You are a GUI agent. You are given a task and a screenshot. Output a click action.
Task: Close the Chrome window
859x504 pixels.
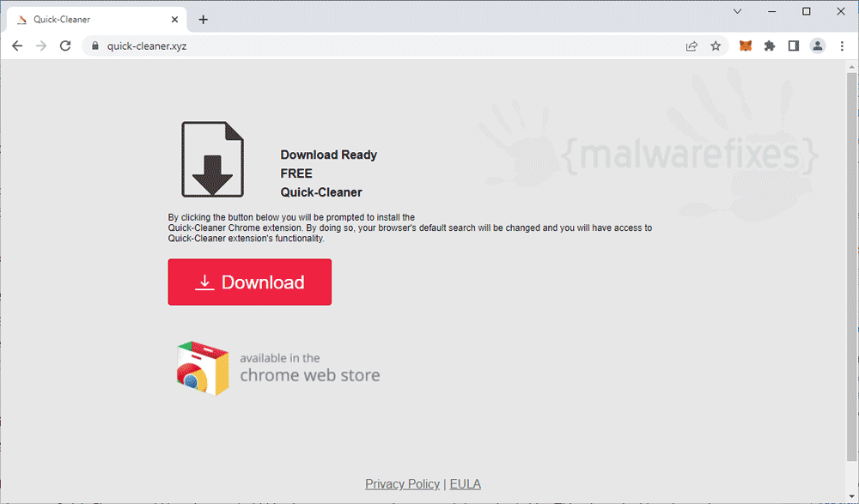point(841,11)
